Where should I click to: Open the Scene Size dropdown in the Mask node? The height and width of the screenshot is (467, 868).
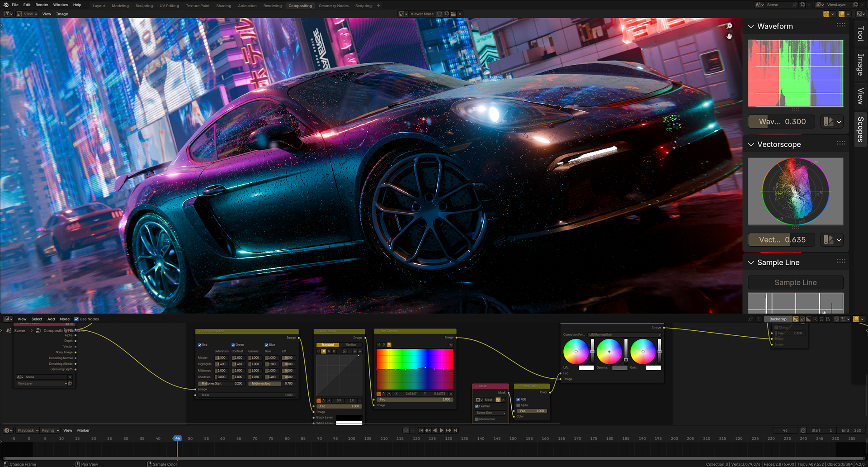click(x=491, y=413)
